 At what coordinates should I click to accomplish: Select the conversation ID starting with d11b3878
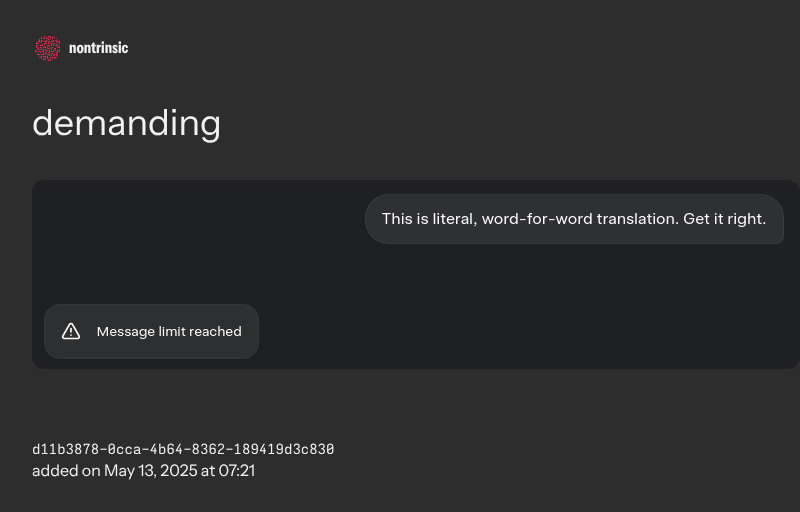click(x=183, y=449)
